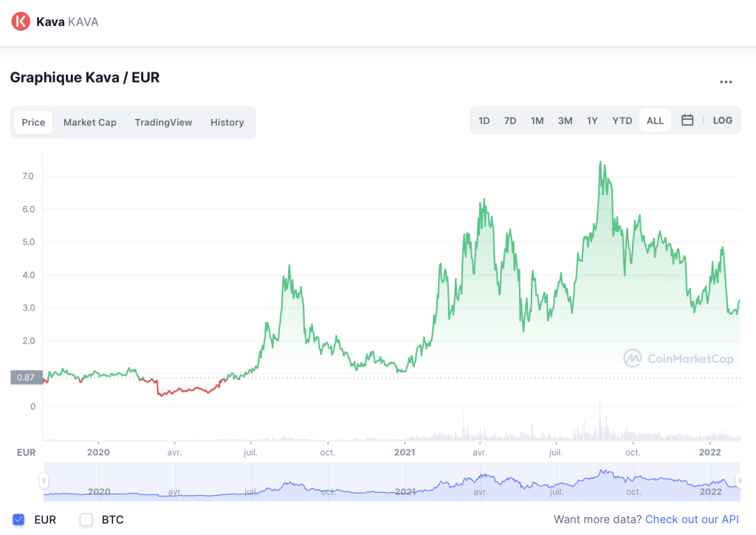Select the Price tab

click(33, 122)
